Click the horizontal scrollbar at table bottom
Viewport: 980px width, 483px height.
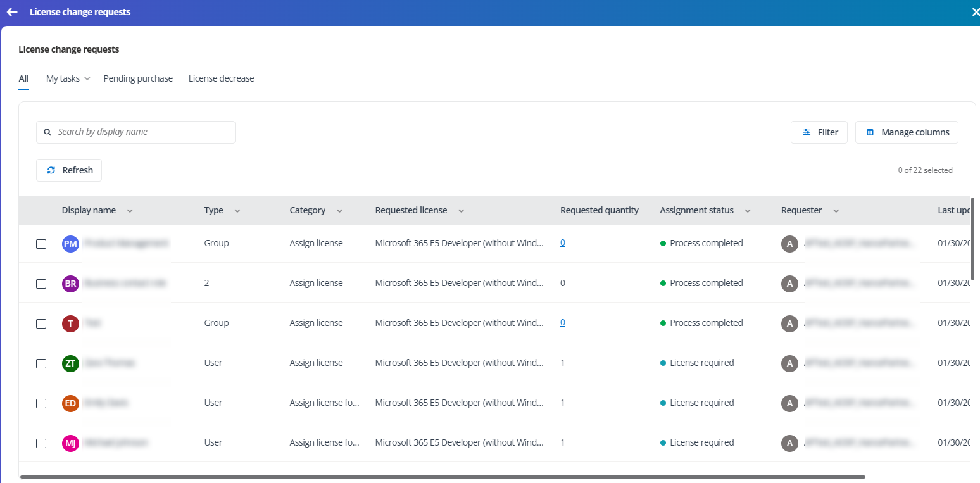442,477
